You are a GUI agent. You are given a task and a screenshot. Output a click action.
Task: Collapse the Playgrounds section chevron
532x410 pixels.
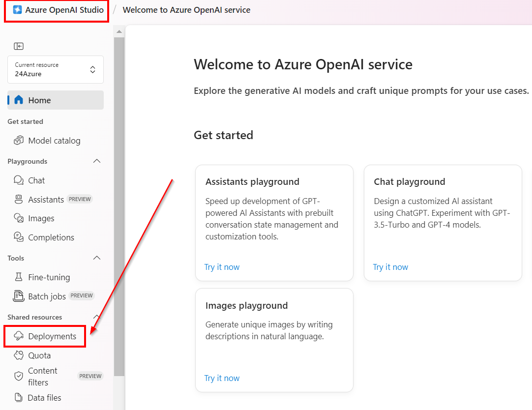coord(97,161)
